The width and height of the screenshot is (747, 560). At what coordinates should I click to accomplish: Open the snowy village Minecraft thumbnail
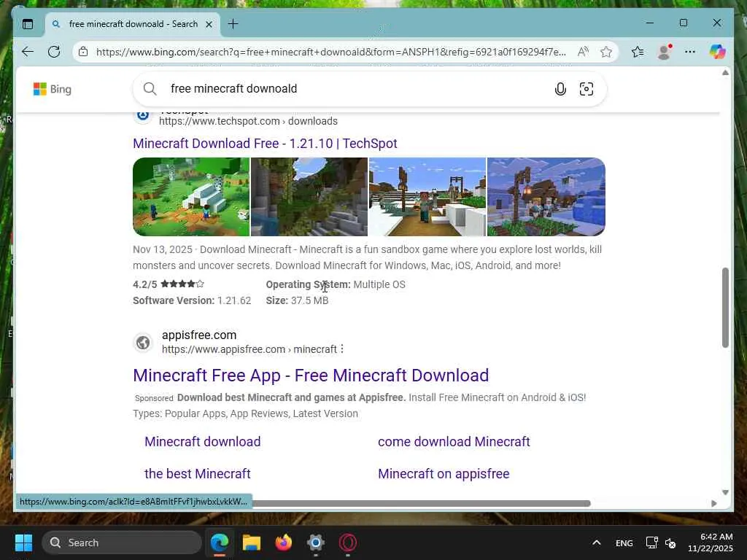[427, 197]
